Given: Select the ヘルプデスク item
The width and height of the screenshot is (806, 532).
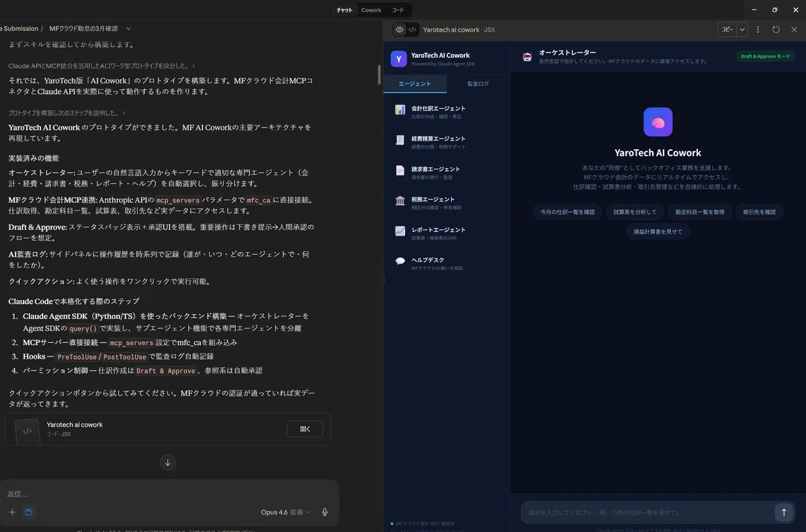Looking at the screenshot, I should click(446, 263).
